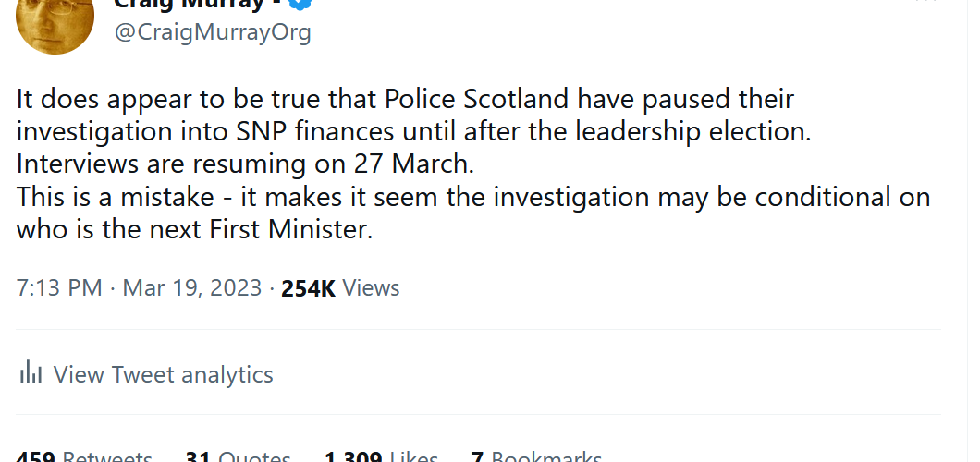Click the Mar 19, 2023 date
Viewport: 980px width, 462px height.
191,287
